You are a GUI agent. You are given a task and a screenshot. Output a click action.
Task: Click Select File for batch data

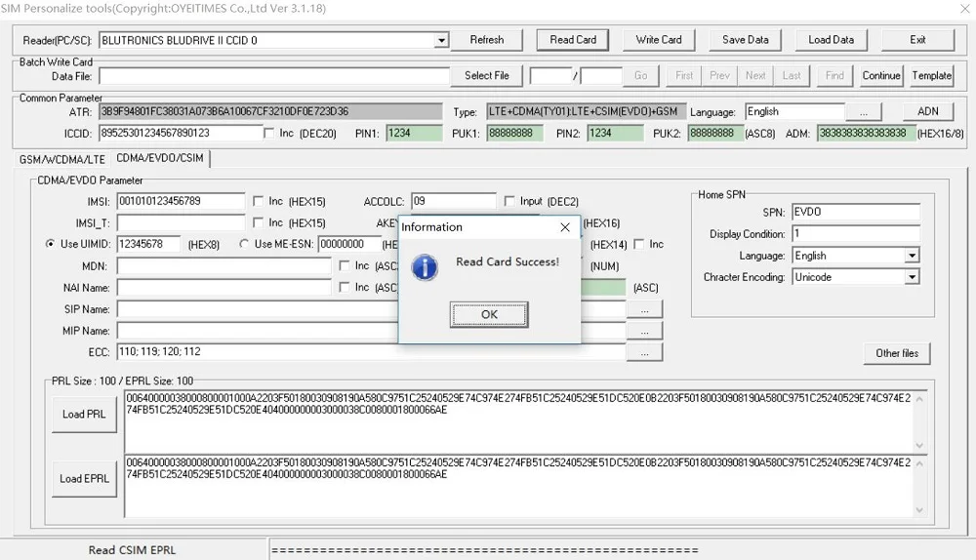(x=487, y=75)
